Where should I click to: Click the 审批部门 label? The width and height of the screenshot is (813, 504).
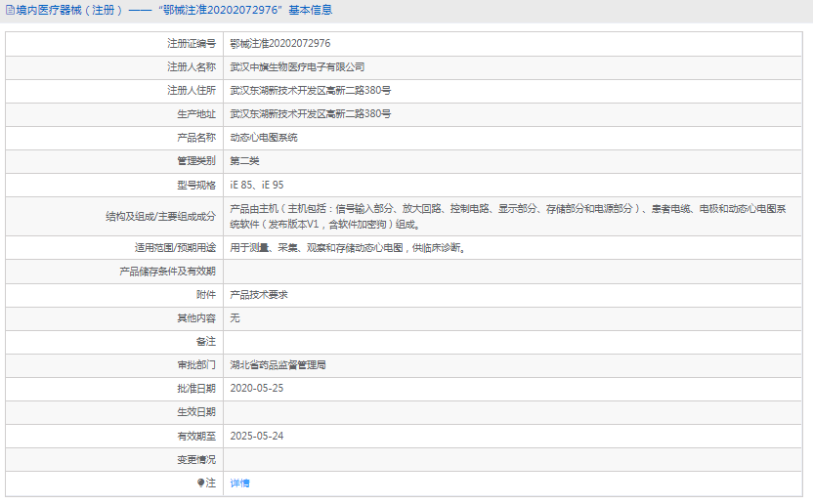point(196,365)
